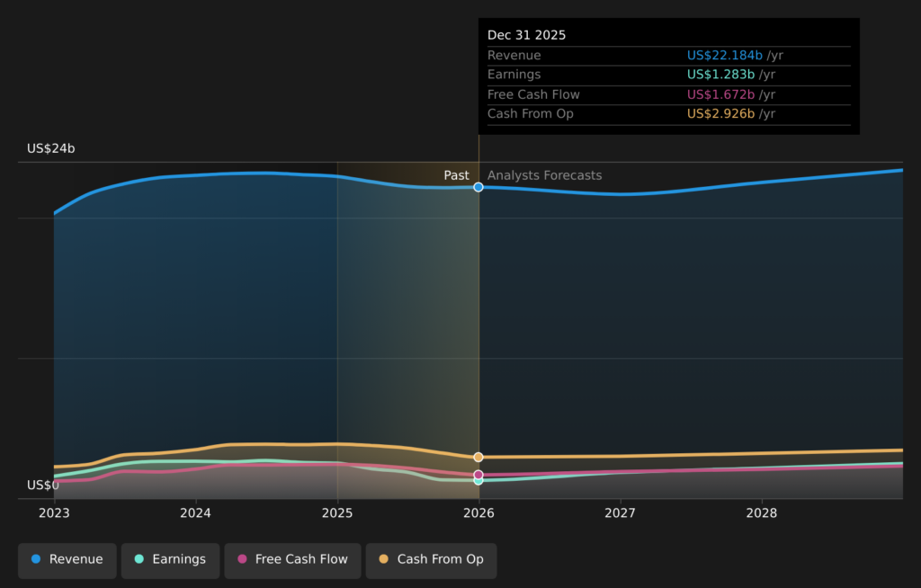921x588 pixels.
Task: Click the Past label on chart
Action: coord(456,175)
